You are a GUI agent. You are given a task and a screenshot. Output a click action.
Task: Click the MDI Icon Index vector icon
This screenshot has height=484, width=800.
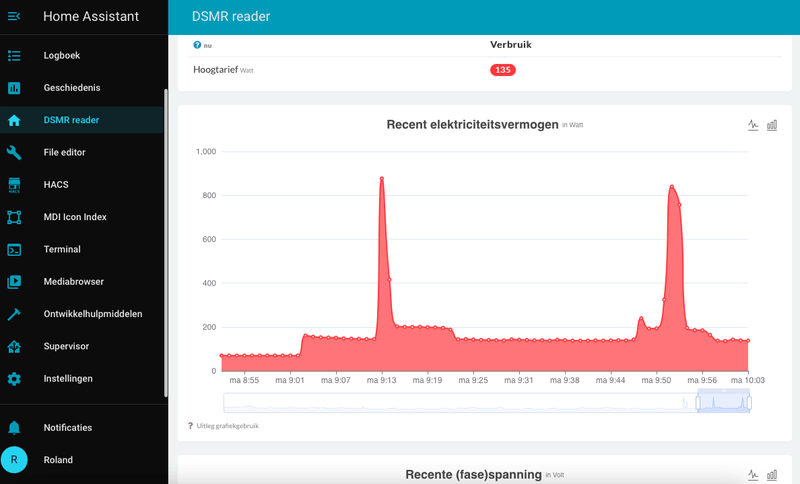[x=14, y=217]
